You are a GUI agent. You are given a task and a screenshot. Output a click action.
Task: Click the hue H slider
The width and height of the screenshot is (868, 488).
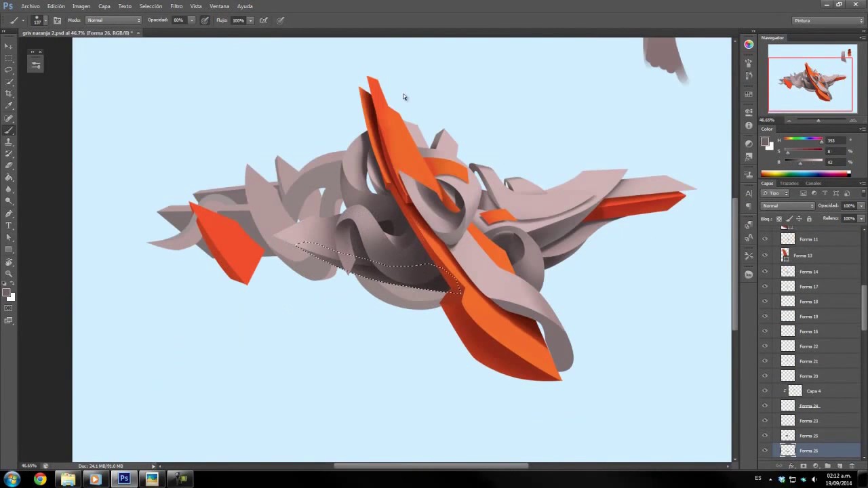click(x=803, y=140)
